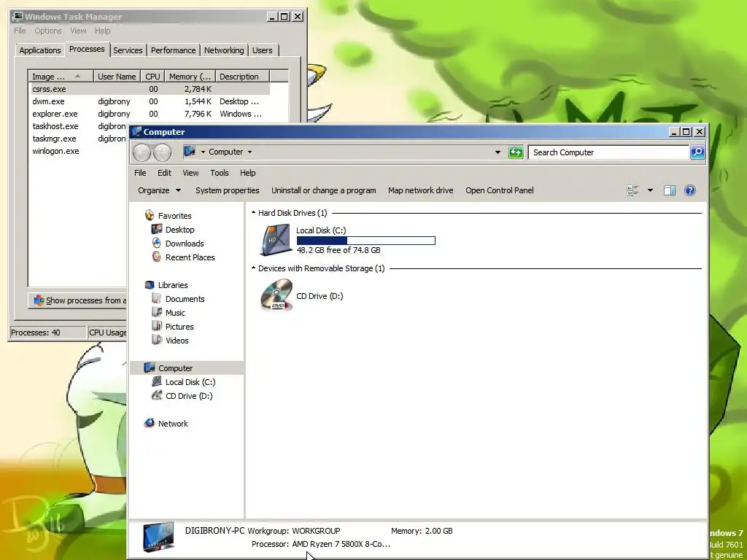The width and height of the screenshot is (747, 560).
Task: Open the File menu in Computer window
Action: (140, 173)
